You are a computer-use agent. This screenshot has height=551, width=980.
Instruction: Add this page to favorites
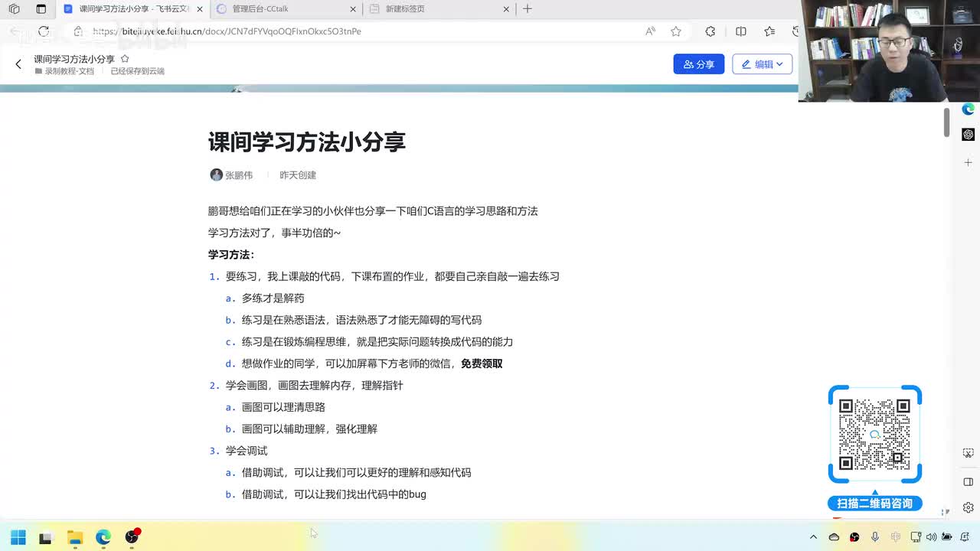coord(676,31)
